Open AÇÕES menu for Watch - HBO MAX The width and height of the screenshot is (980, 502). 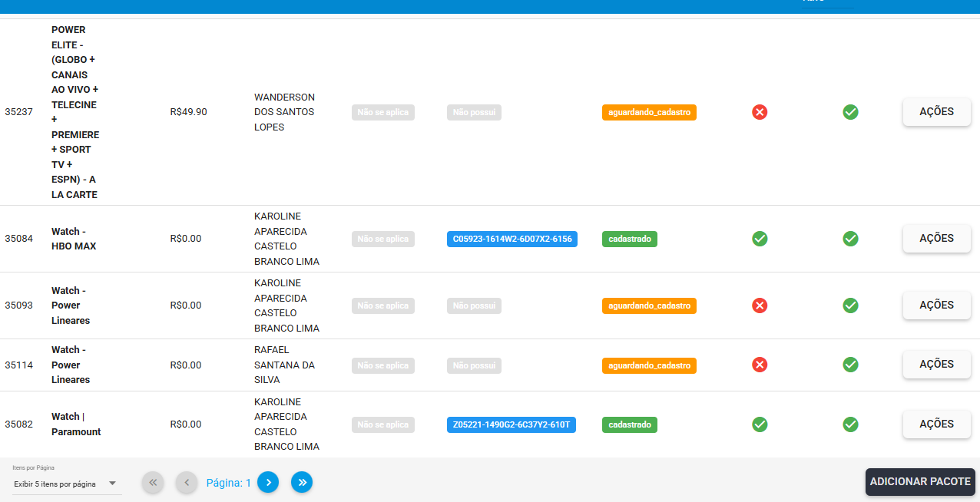(x=936, y=239)
